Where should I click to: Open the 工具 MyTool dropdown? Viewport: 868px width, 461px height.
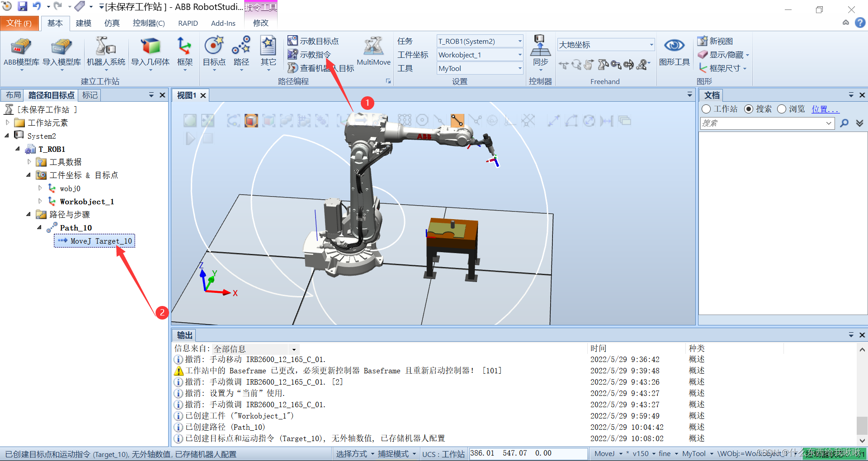point(480,68)
